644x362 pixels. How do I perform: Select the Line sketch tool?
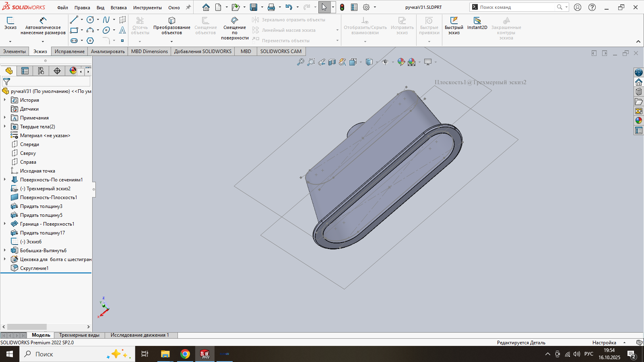[74, 20]
